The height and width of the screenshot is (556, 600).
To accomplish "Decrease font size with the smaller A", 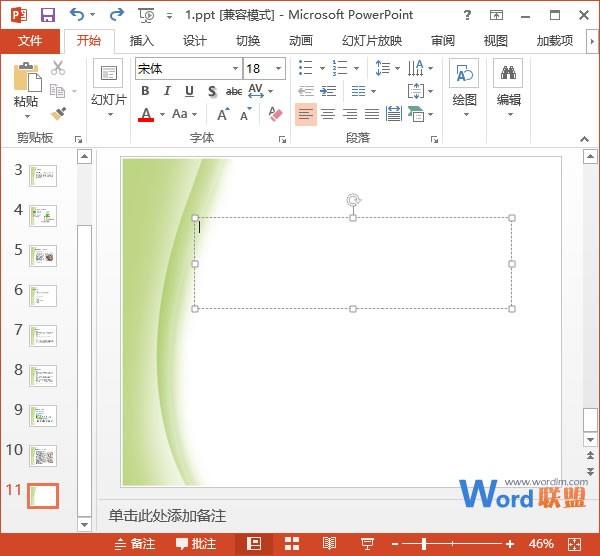I will (x=246, y=114).
